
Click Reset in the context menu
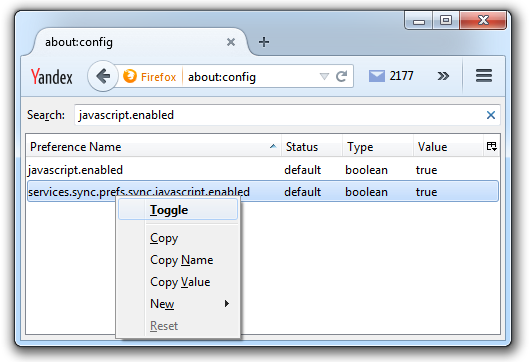coord(178,326)
